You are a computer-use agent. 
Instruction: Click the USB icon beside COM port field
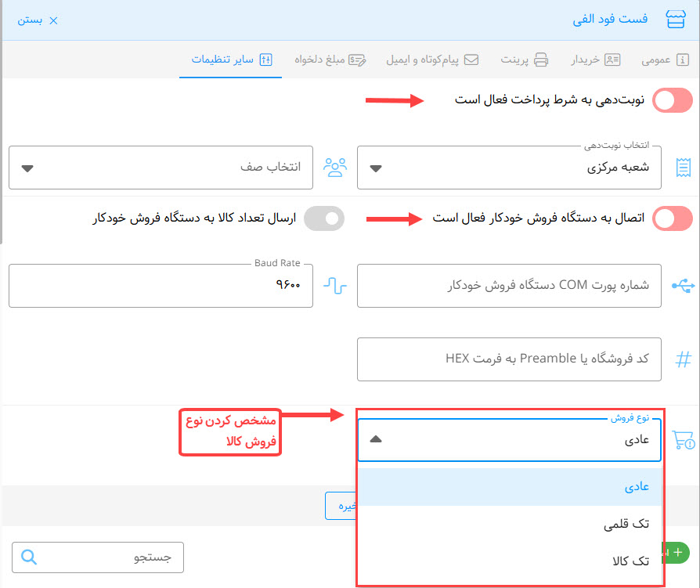[683, 285]
